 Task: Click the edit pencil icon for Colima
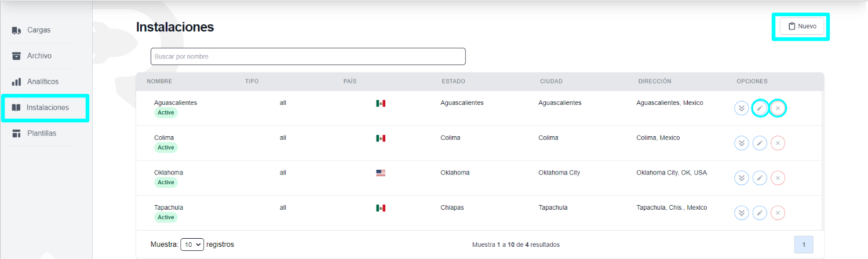point(760,143)
